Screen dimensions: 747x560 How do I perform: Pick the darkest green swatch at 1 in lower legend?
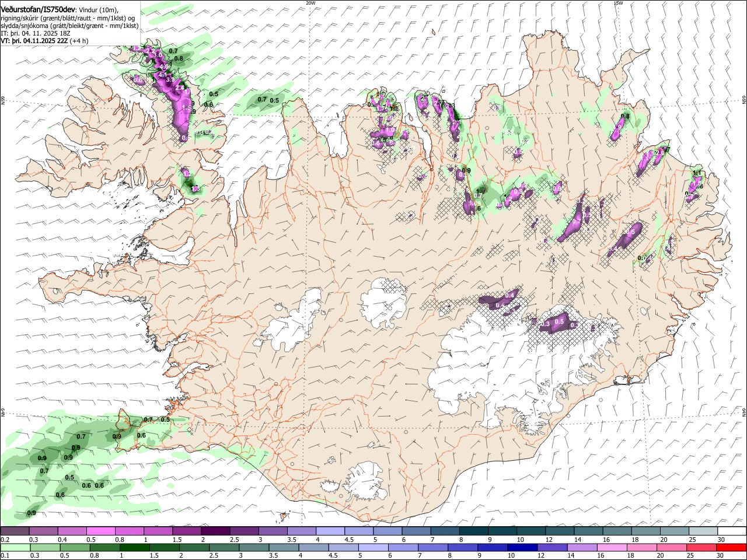tap(134, 547)
